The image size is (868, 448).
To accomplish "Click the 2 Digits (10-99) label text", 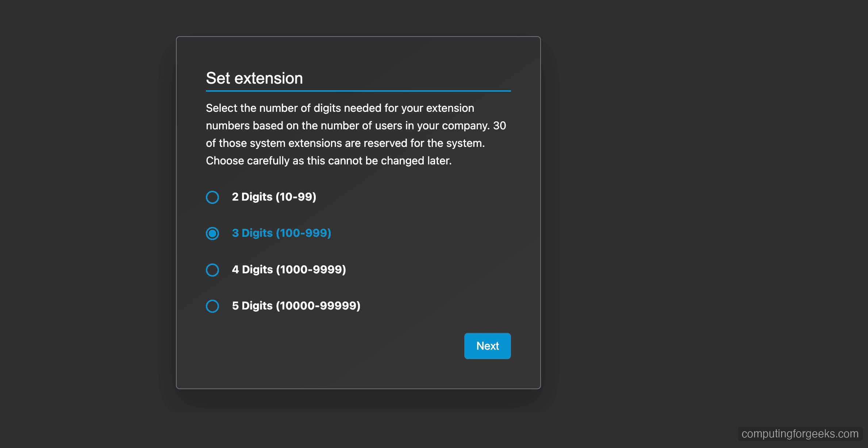I will click(274, 197).
